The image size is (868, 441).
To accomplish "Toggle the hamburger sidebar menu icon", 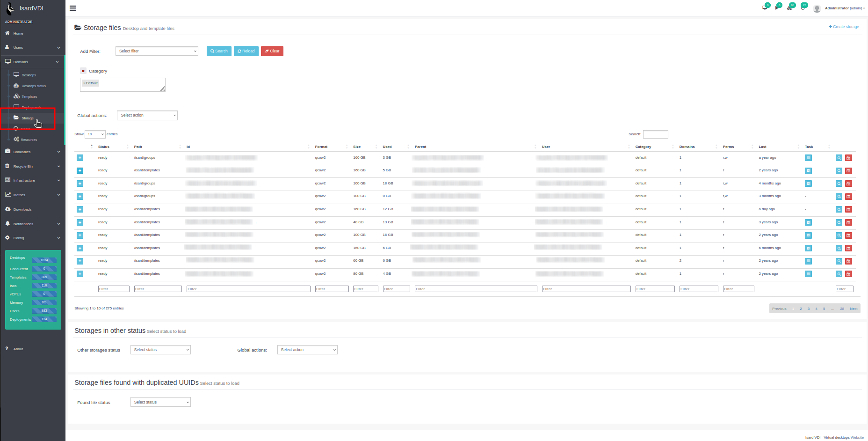I will (x=73, y=8).
